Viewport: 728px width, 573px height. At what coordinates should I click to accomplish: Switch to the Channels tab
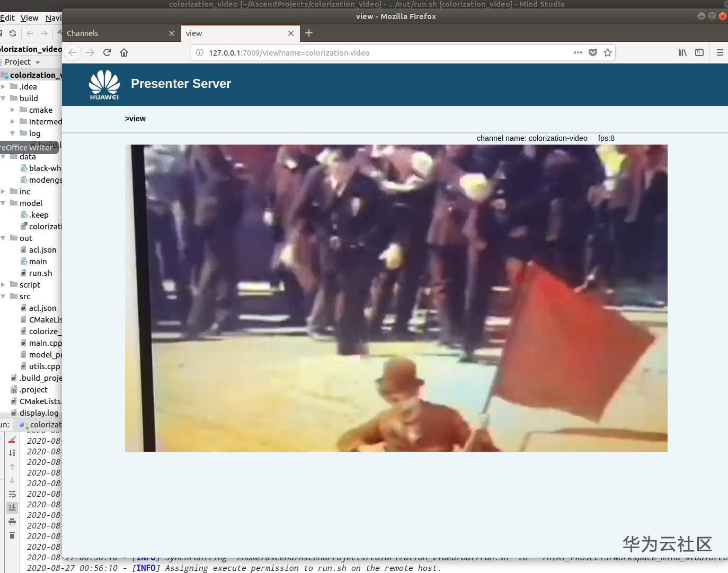(121, 33)
